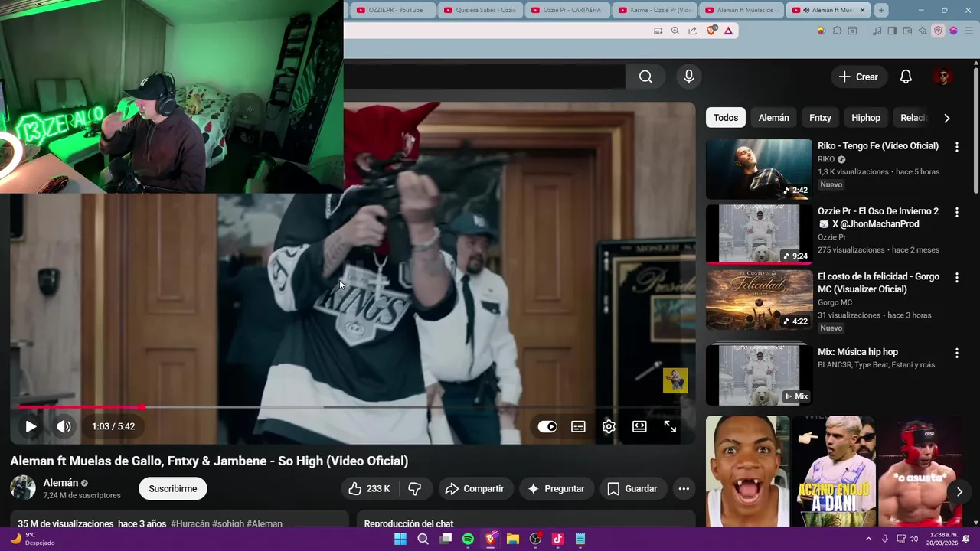Open Alemán channel avatar
The image size is (980, 551).
click(x=22, y=487)
